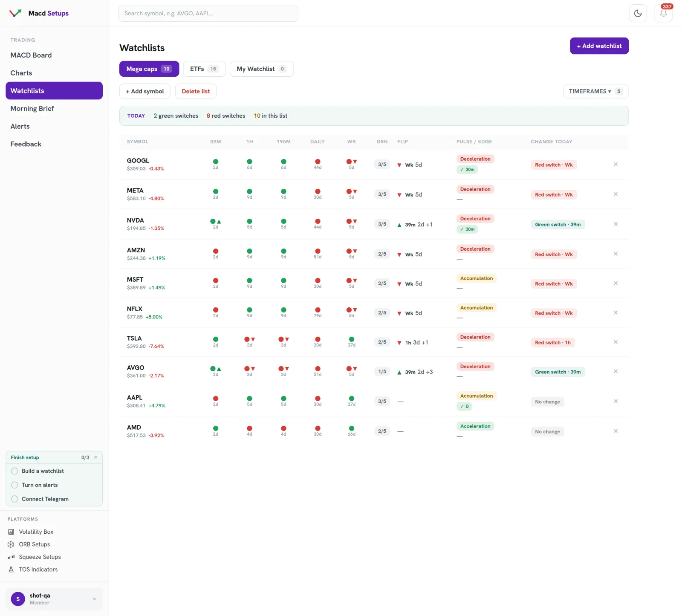Viewport: 682px width, 616px height.
Task: Open notifications bell with 337 badge
Action: 663,13
